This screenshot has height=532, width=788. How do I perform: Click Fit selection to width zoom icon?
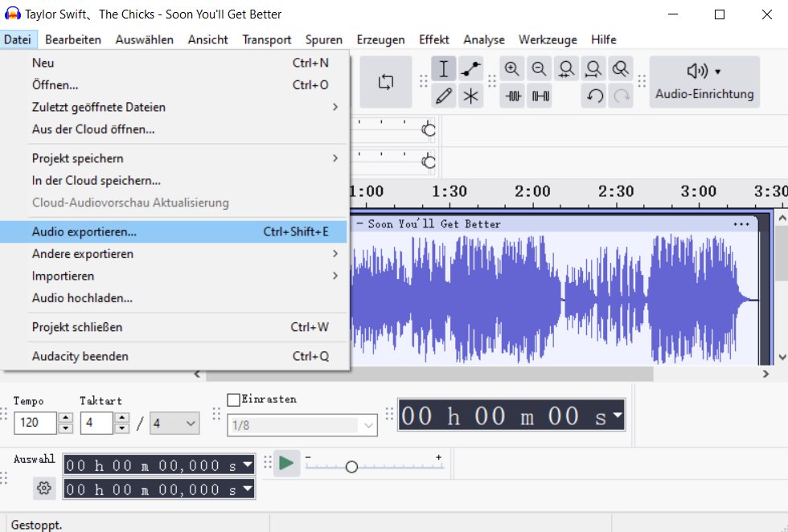point(566,69)
